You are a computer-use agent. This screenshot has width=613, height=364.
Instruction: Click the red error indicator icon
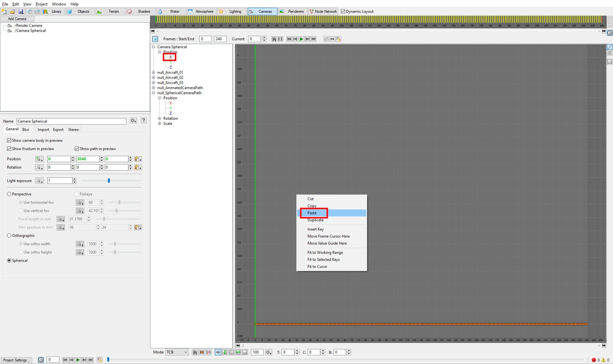click(594, 360)
